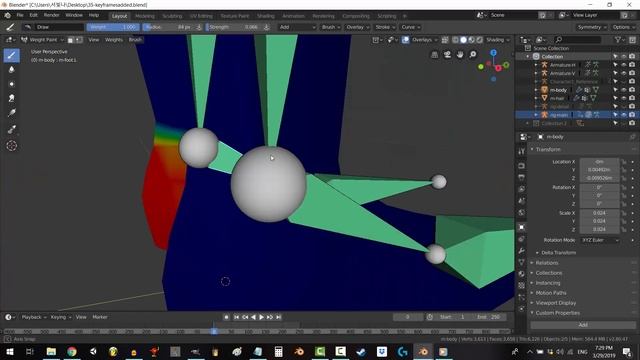Click the outliner filter funnel icon
This screenshot has height=360, width=640.
click(619, 40)
